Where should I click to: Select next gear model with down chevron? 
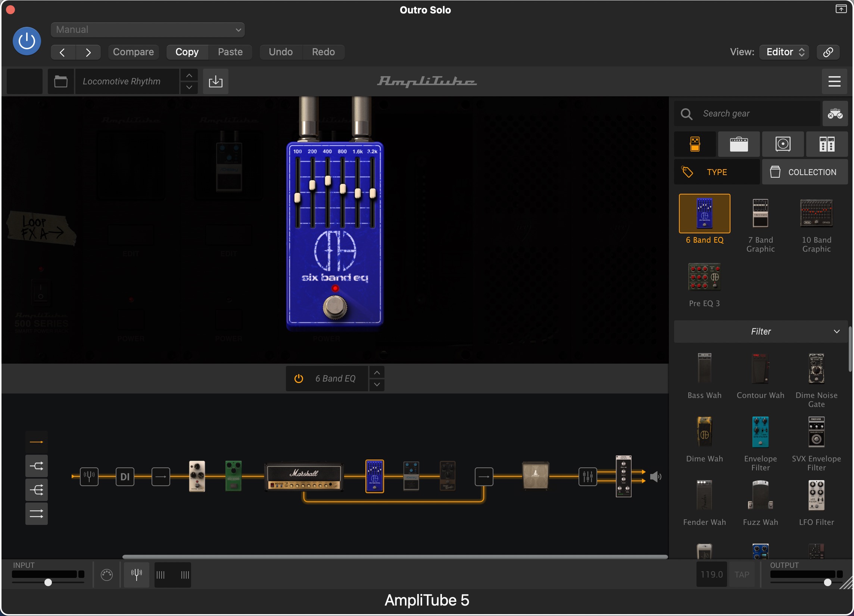click(x=377, y=385)
